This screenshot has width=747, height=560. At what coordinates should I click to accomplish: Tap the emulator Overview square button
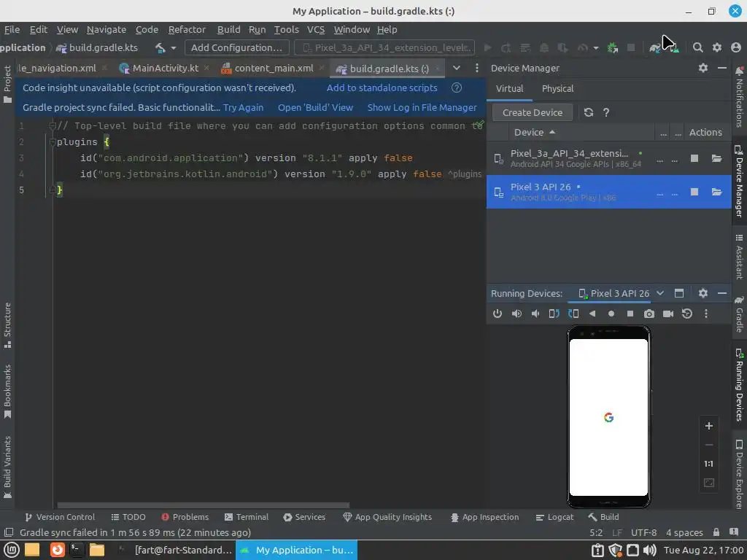[x=630, y=314]
